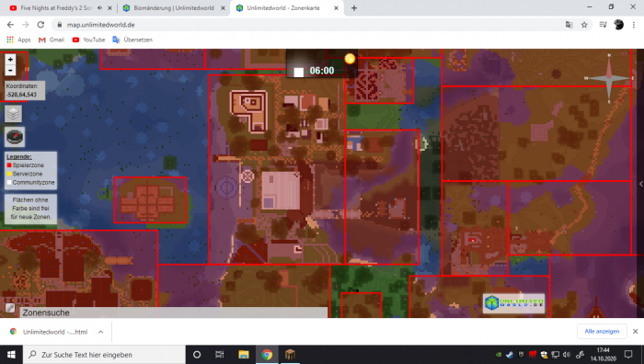The width and height of the screenshot is (644, 364).
Task: Click the NVIDIA tray icon
Action: [499, 355]
